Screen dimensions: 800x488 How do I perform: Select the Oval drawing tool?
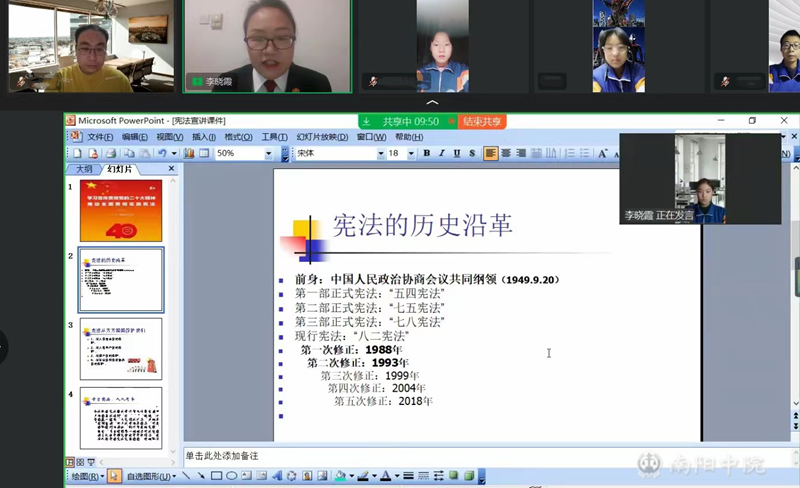[x=231, y=476]
